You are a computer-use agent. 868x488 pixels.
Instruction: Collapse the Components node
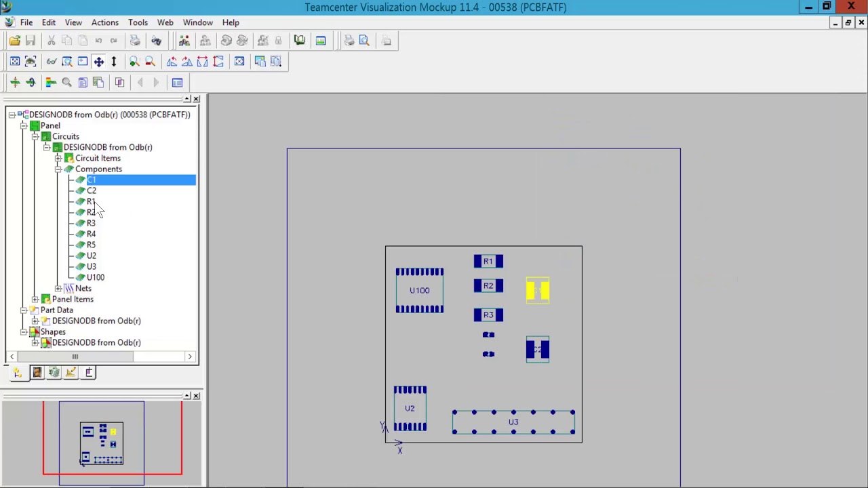(x=58, y=169)
